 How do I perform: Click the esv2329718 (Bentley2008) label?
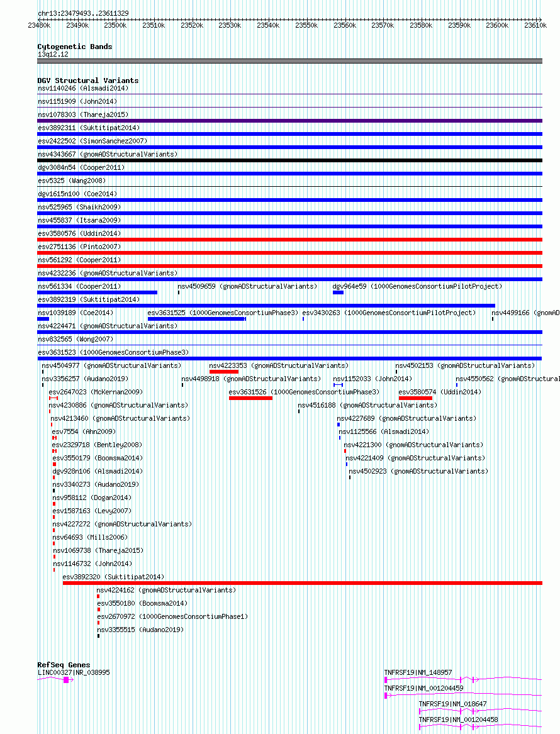point(96,444)
